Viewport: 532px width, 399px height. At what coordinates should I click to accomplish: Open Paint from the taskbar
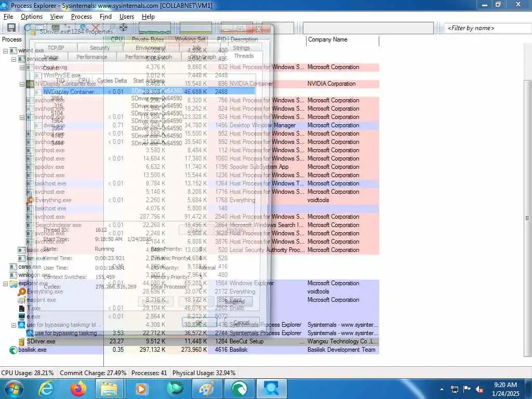tap(207, 389)
